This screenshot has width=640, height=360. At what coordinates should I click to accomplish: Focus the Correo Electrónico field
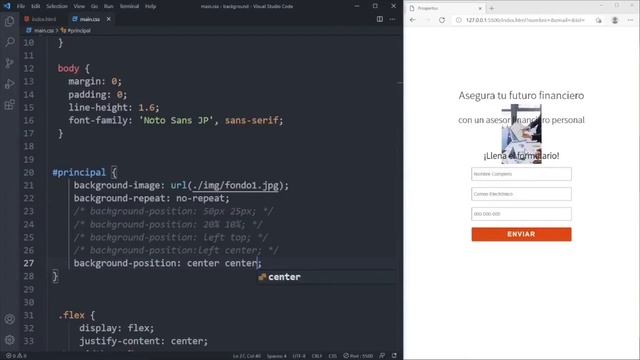pyautogui.click(x=521, y=194)
